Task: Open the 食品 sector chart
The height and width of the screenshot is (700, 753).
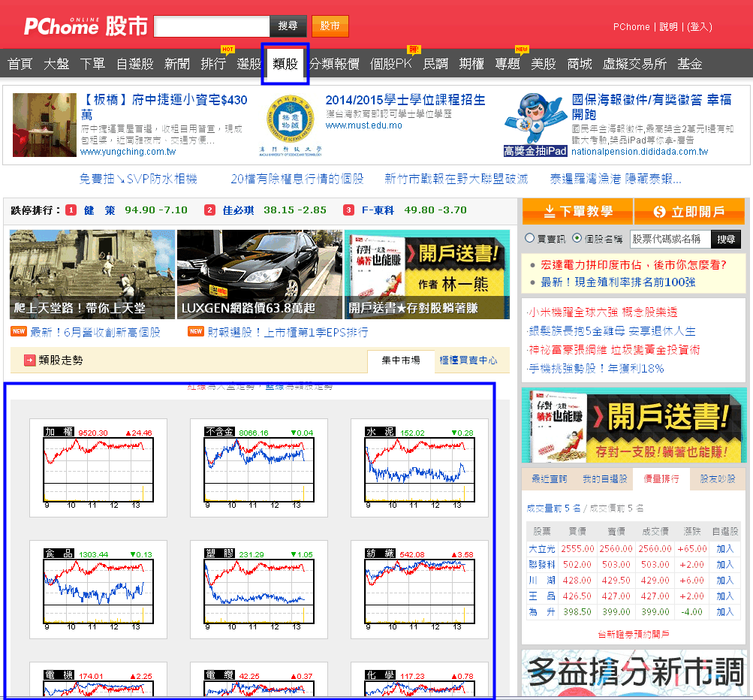Action: [x=98, y=590]
